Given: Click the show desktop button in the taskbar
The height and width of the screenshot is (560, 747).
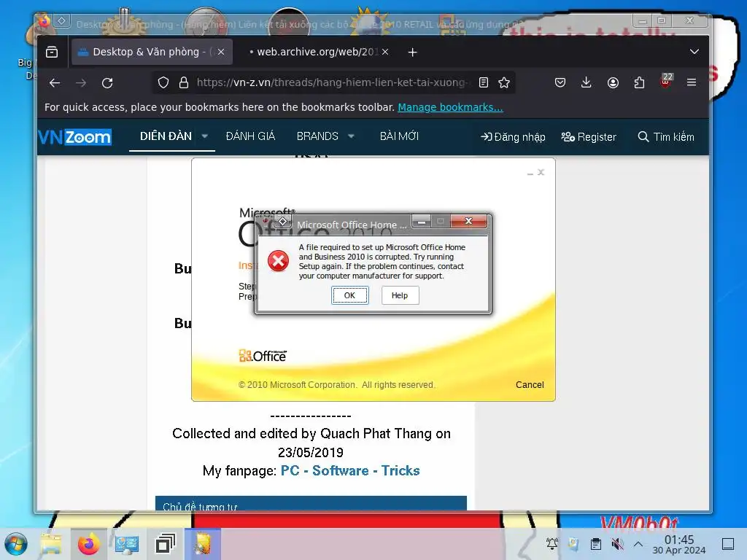Looking at the screenshot, I should [x=728, y=544].
